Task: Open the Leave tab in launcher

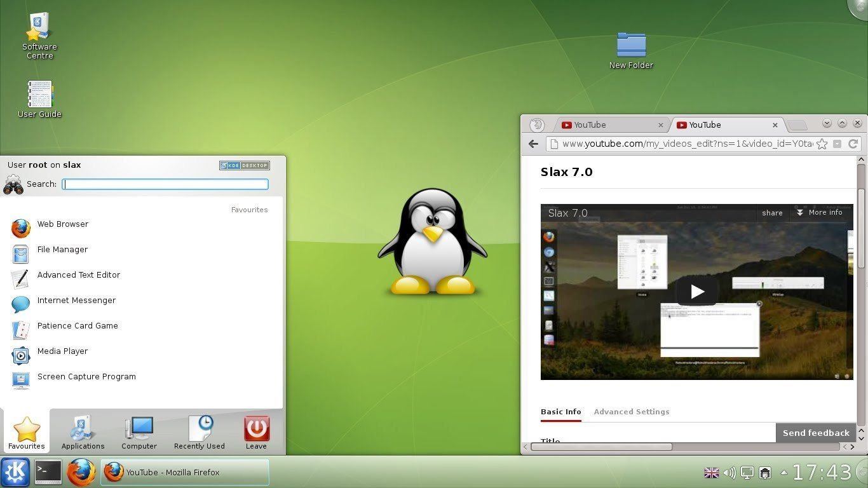Action: click(x=256, y=432)
